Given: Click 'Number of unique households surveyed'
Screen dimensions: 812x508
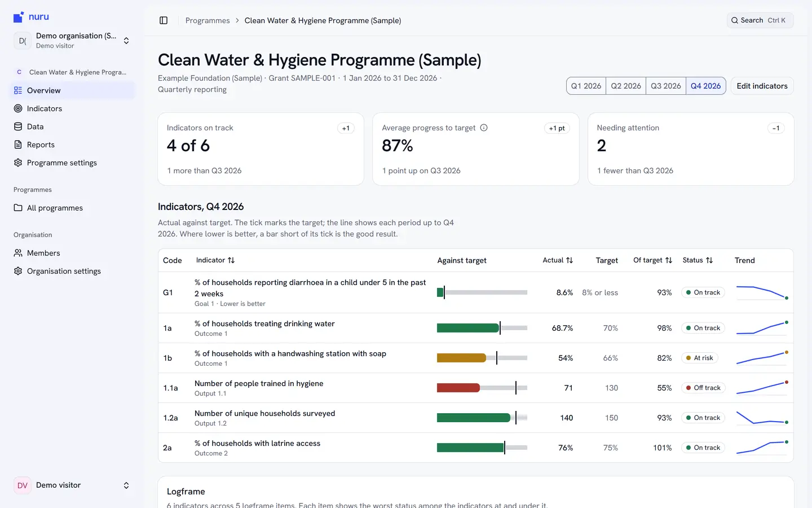Looking at the screenshot, I should pos(264,413).
